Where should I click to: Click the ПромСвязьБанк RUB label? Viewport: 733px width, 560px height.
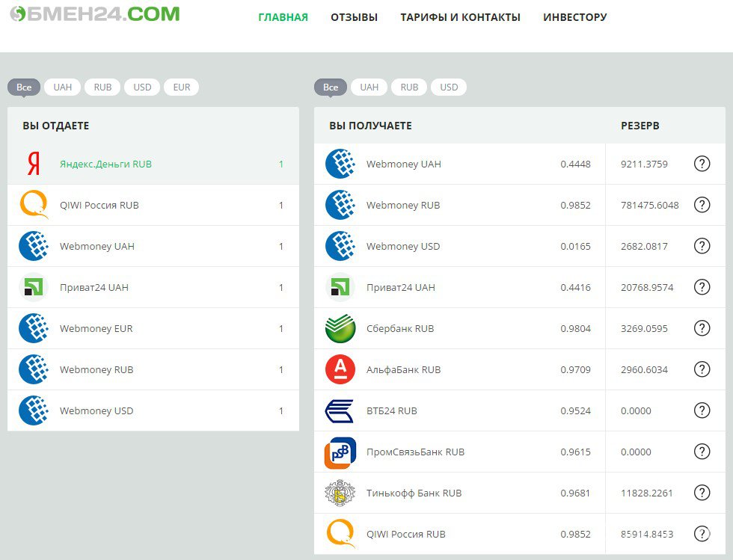tap(415, 452)
